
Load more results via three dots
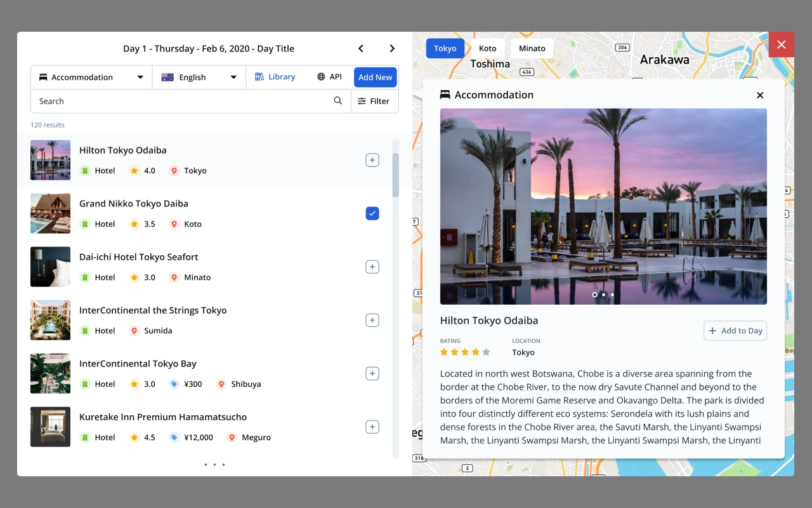click(214, 465)
